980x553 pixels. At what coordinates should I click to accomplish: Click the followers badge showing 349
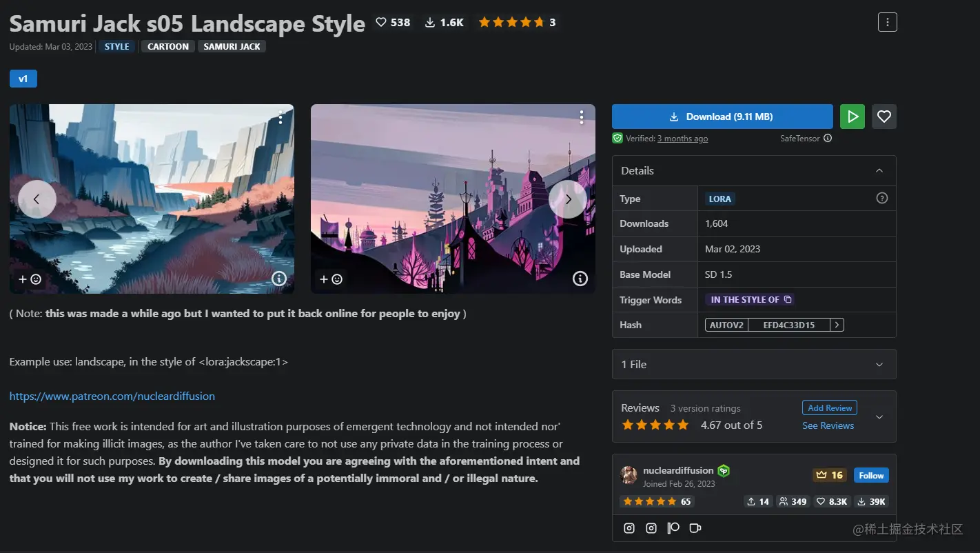793,501
